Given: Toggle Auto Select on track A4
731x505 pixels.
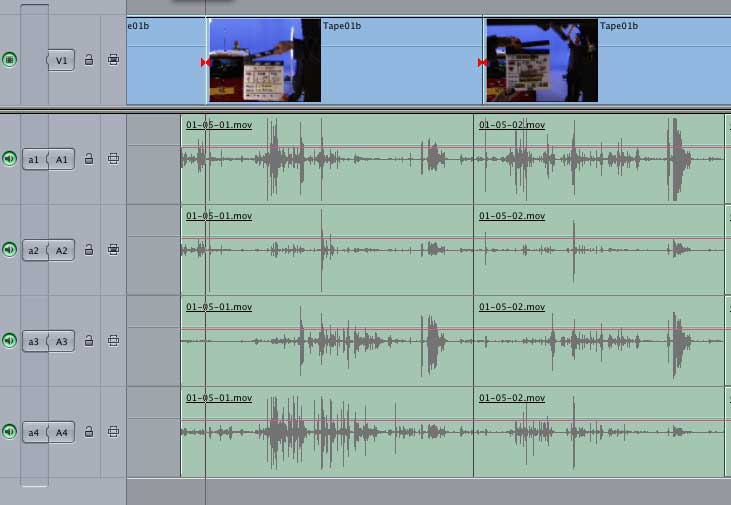Looking at the screenshot, I should point(113,431).
